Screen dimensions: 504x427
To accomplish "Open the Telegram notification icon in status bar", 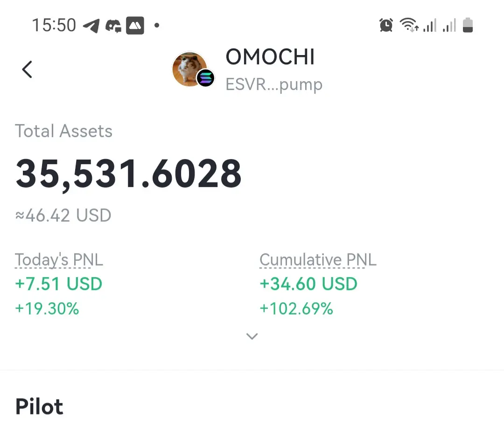I will point(91,26).
